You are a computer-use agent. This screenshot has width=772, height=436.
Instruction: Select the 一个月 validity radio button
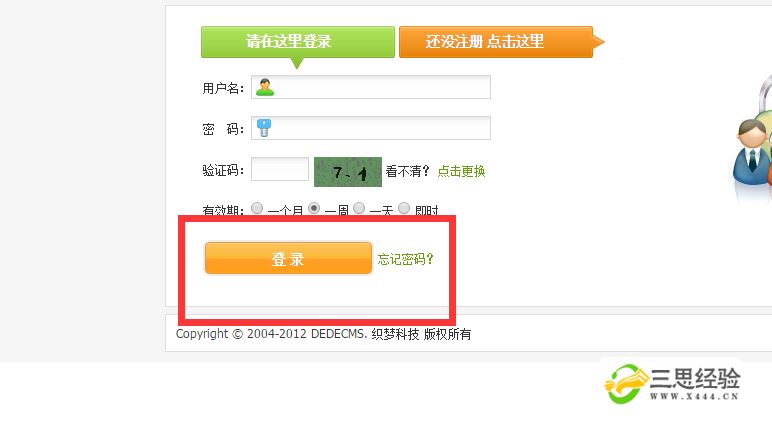257,208
